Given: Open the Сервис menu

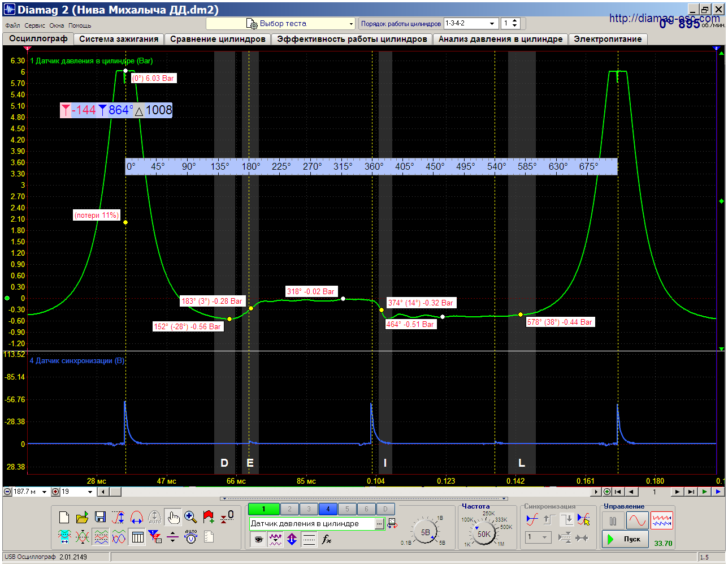Looking at the screenshot, I should [34, 25].
